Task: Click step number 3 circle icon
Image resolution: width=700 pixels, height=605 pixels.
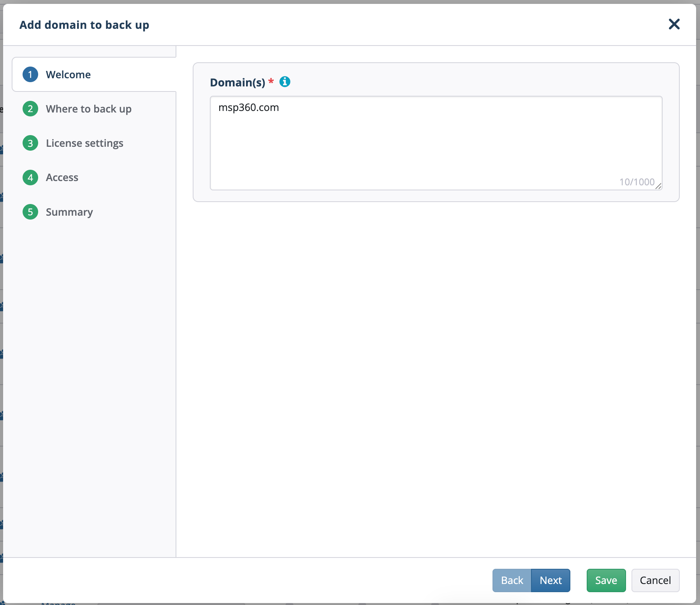Action: coord(30,143)
